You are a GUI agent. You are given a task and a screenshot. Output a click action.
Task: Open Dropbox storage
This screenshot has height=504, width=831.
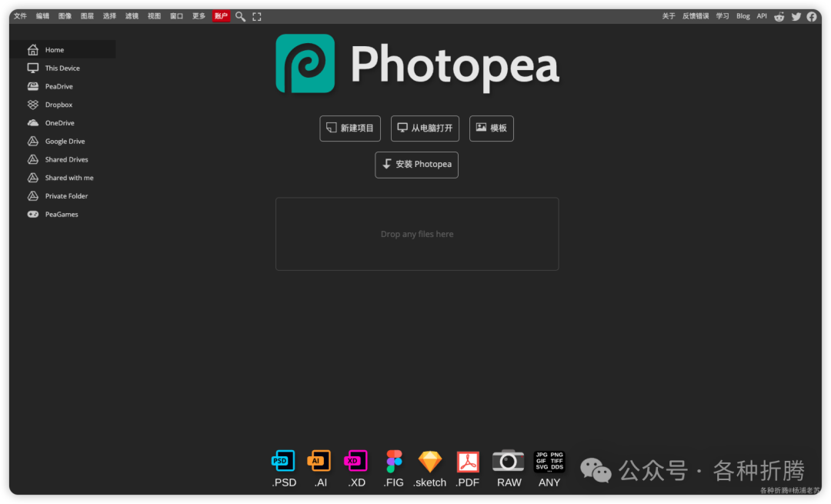pyautogui.click(x=62, y=105)
